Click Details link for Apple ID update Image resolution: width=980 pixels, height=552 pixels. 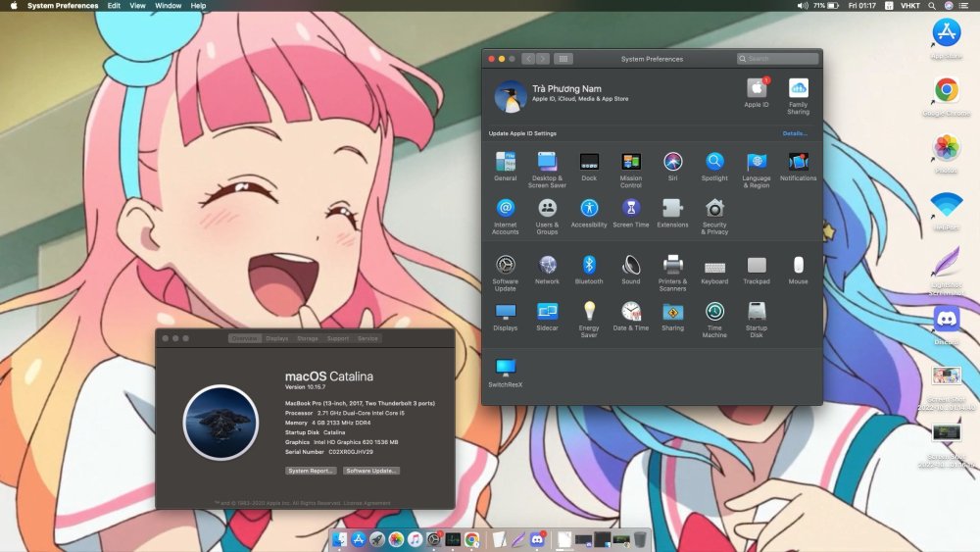tap(795, 133)
